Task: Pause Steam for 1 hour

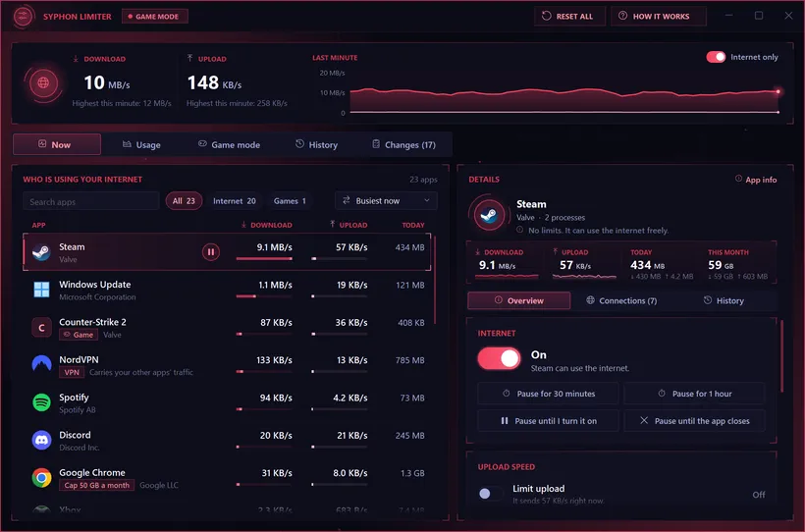Action: (694, 394)
